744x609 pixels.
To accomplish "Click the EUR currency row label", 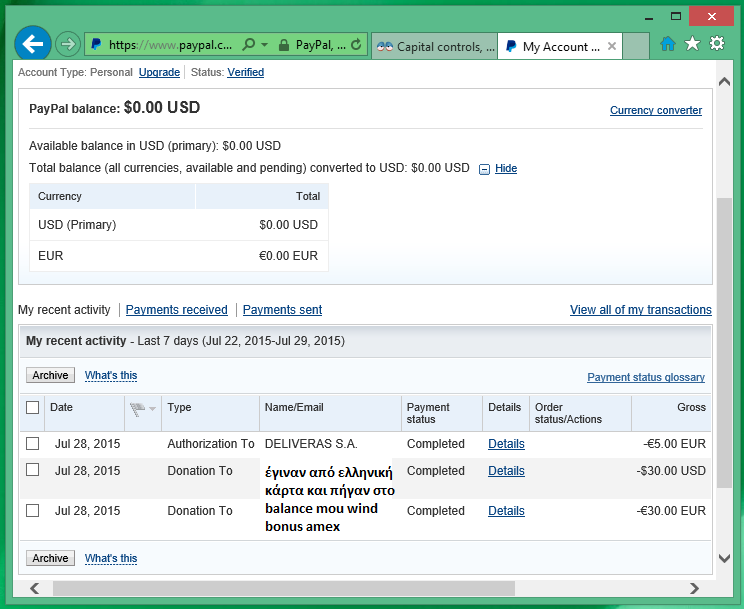I will 50,256.
